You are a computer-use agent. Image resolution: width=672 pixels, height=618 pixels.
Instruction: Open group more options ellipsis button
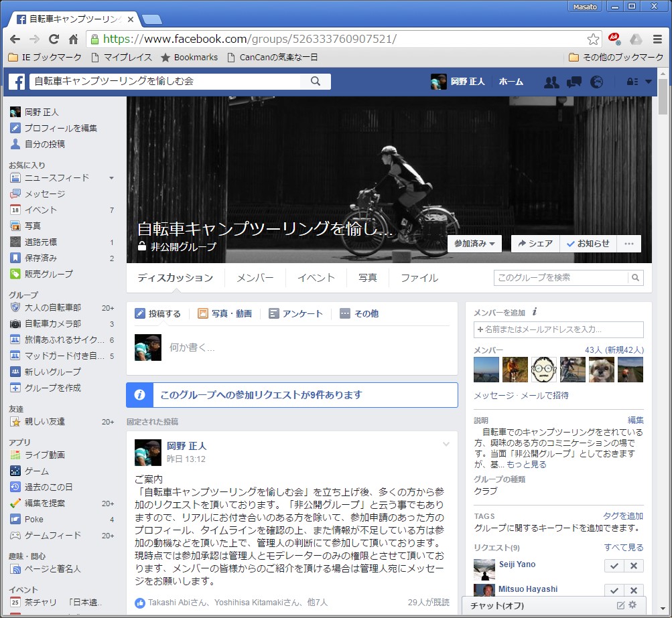pyautogui.click(x=628, y=244)
